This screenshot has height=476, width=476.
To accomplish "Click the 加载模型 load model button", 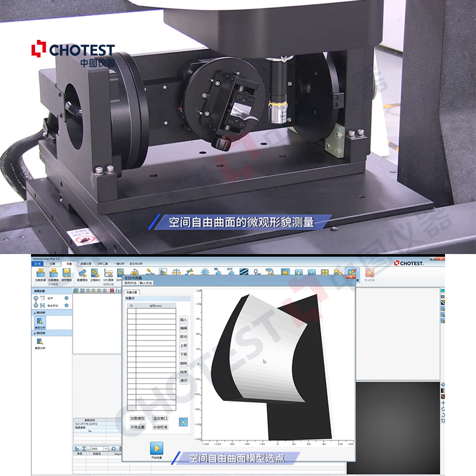I will pos(137,418).
